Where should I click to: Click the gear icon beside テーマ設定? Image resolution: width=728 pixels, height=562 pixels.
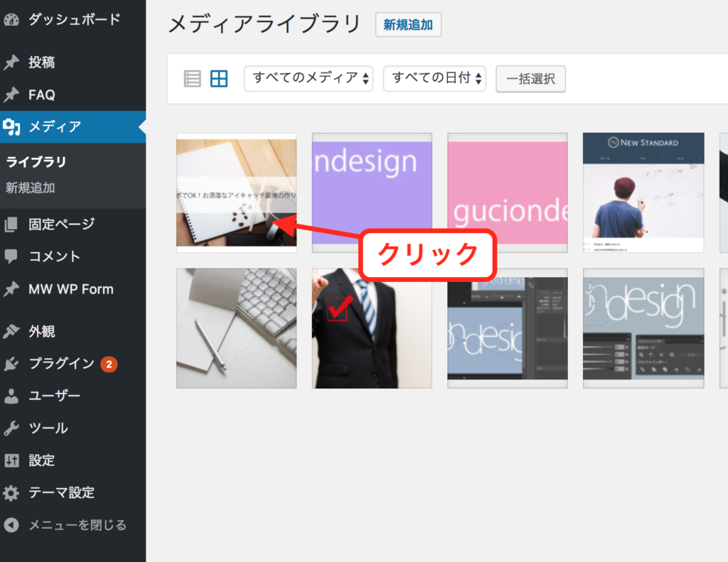coord(11,493)
